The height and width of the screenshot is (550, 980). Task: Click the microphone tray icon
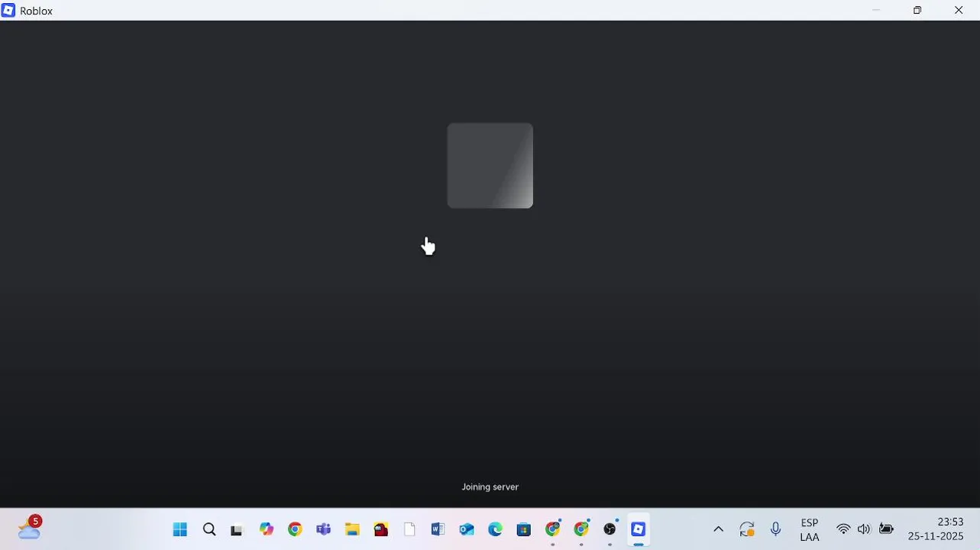click(x=776, y=529)
